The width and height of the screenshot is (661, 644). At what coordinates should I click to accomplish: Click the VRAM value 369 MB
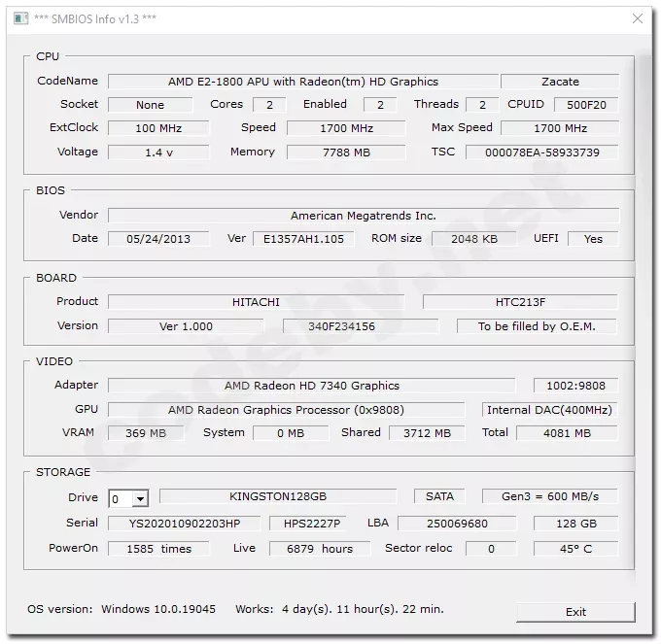click(146, 433)
